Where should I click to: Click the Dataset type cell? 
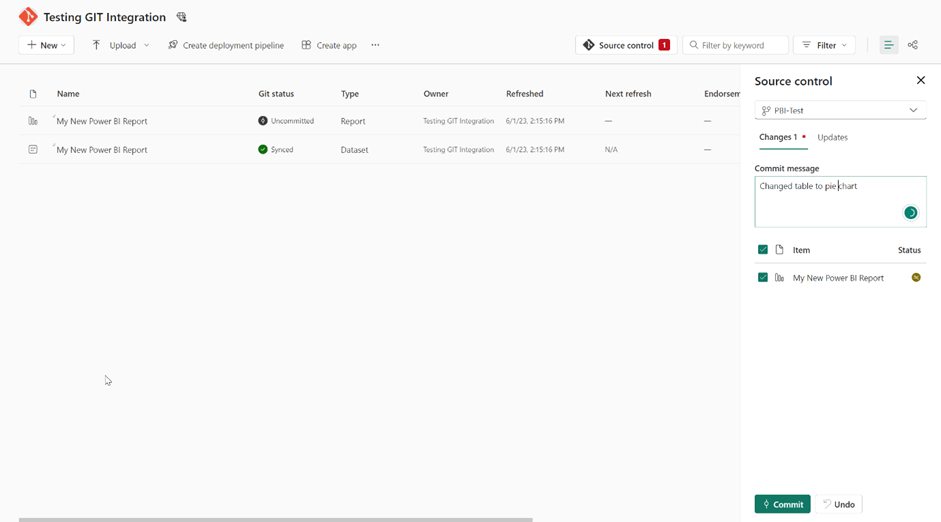pos(354,150)
